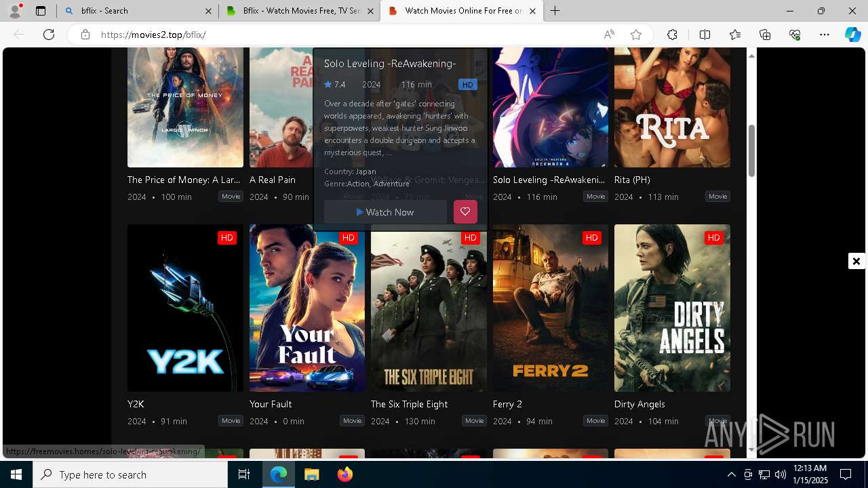Open notification center

point(846,474)
